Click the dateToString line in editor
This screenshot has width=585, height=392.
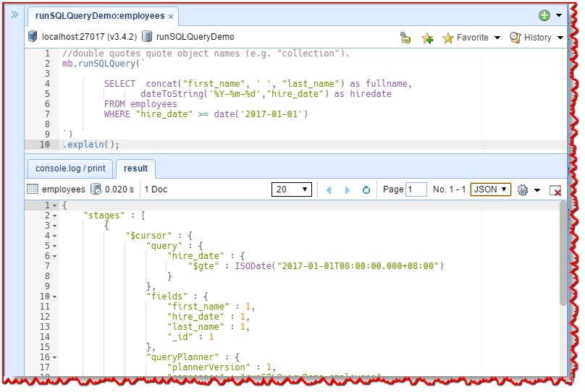click(x=266, y=94)
